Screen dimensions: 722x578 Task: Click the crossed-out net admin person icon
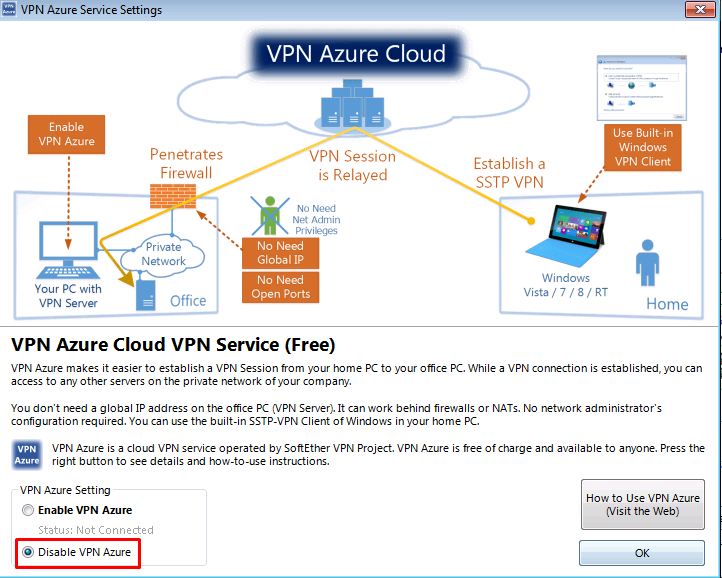tap(270, 216)
